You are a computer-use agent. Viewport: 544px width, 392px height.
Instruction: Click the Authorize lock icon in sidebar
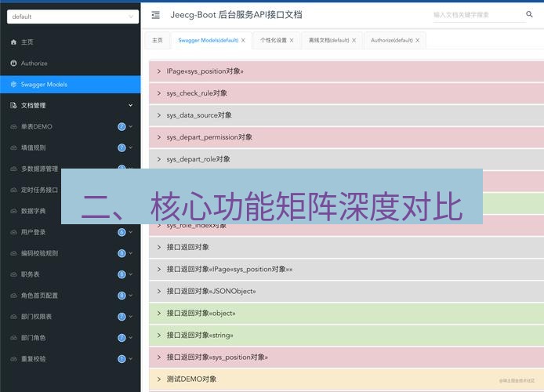point(13,64)
